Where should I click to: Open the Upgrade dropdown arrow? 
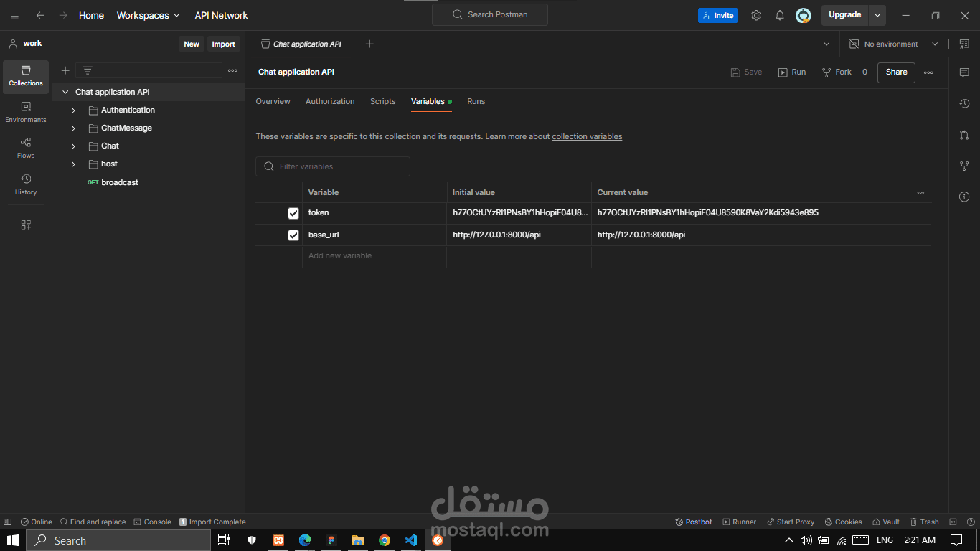(x=877, y=15)
